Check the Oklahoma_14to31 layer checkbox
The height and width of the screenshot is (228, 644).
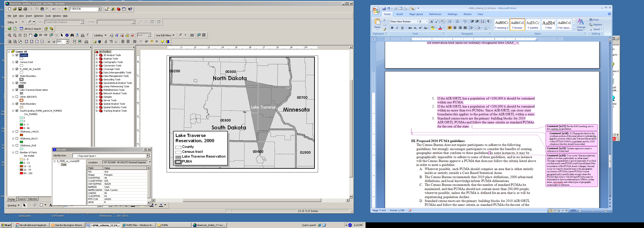pos(17,131)
